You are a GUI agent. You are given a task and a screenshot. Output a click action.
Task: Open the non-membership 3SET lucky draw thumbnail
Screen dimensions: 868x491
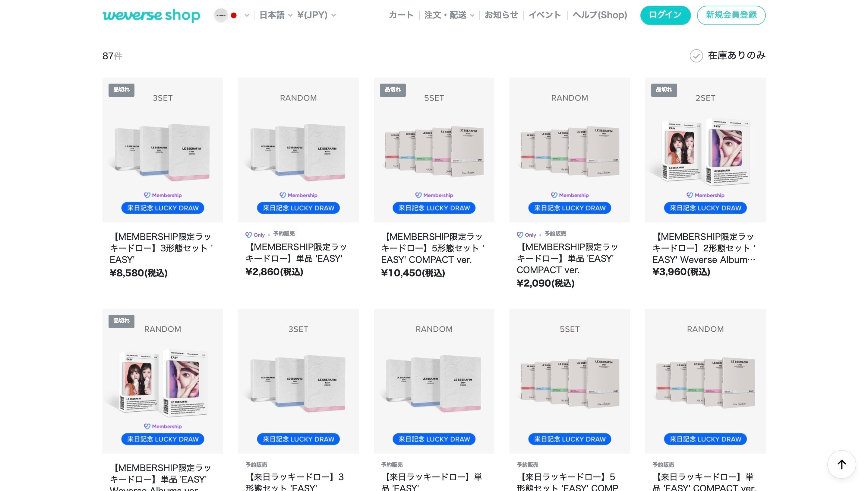click(298, 381)
